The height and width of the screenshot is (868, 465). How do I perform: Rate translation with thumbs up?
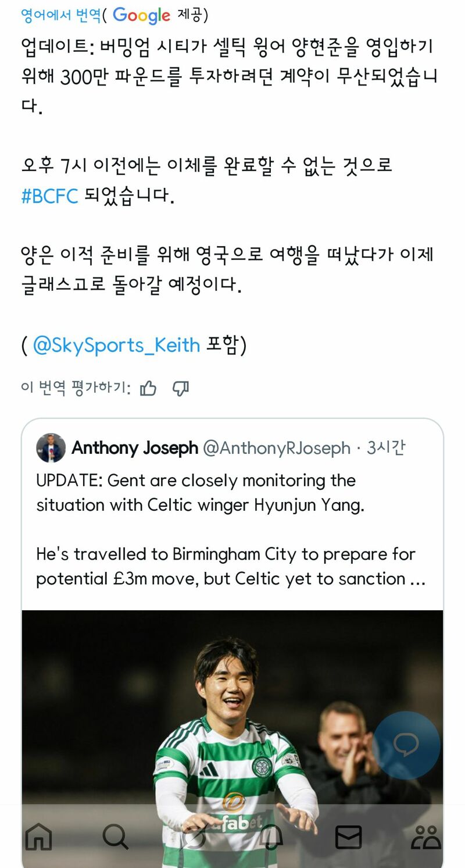(x=148, y=388)
